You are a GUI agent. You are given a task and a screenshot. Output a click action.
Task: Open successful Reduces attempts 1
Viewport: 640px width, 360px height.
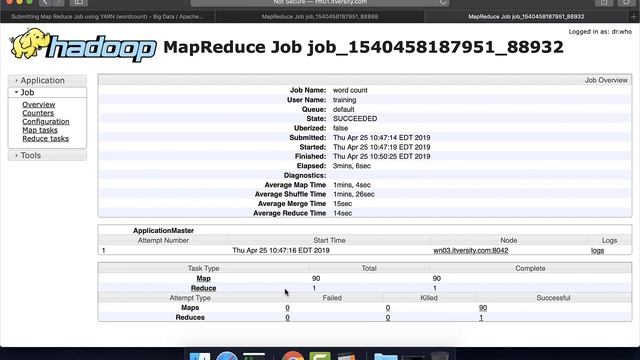click(481, 318)
